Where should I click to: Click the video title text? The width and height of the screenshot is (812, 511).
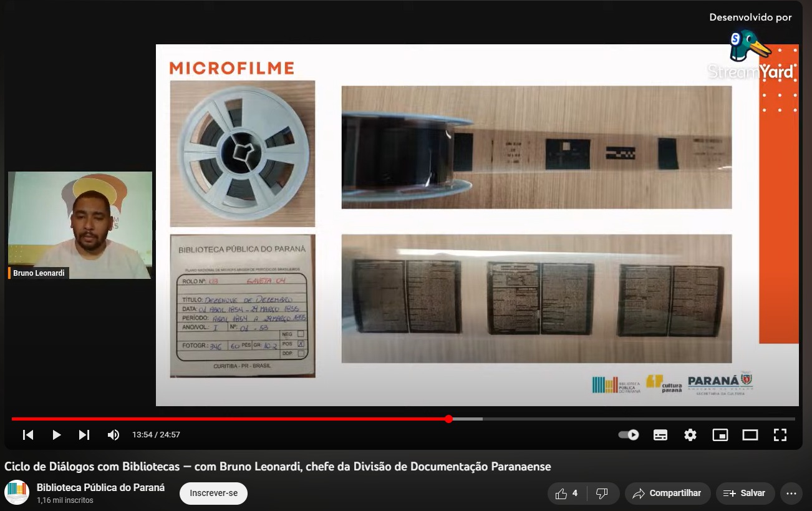tap(278, 467)
